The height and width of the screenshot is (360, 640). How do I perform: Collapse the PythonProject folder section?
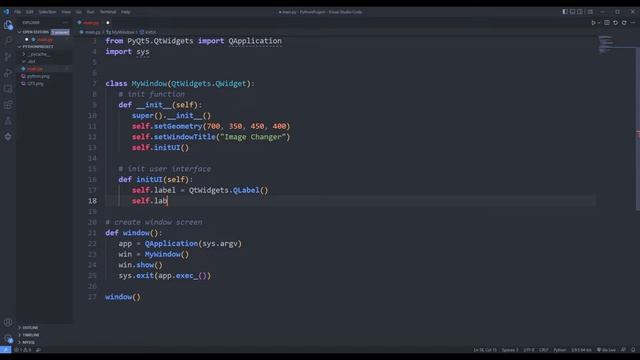coord(37,47)
